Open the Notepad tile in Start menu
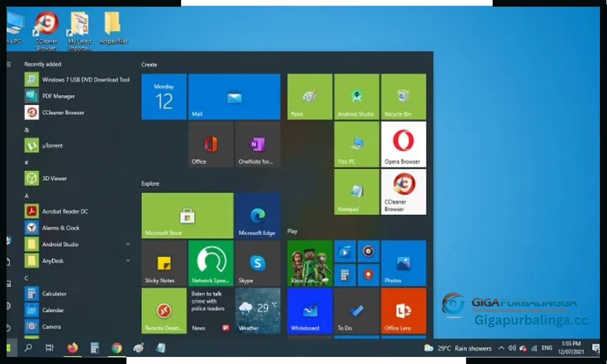This screenshot has width=607, height=364. click(357, 192)
